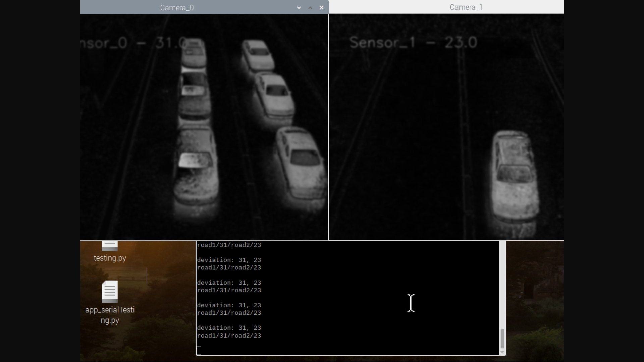Click the terminal scrollbar thumb
The width and height of the screenshot is (644, 362).
click(x=502, y=339)
